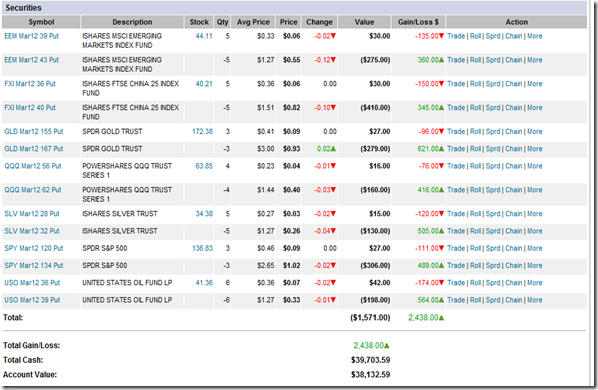
Task: Click stock price 172.38 for GLD
Action: (203, 132)
